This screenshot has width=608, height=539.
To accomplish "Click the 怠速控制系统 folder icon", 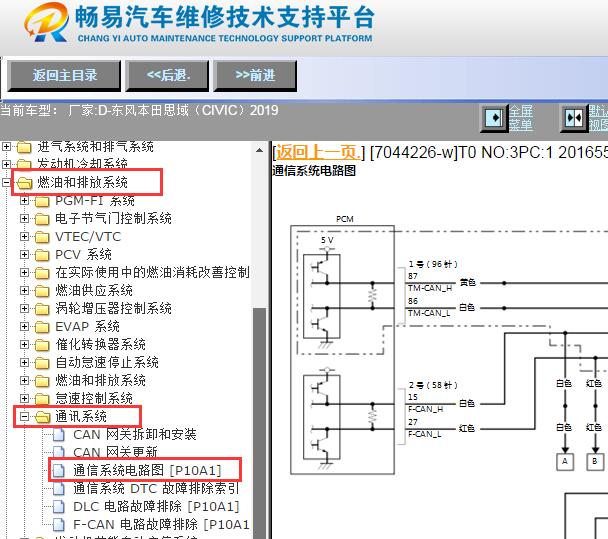I will (42, 399).
